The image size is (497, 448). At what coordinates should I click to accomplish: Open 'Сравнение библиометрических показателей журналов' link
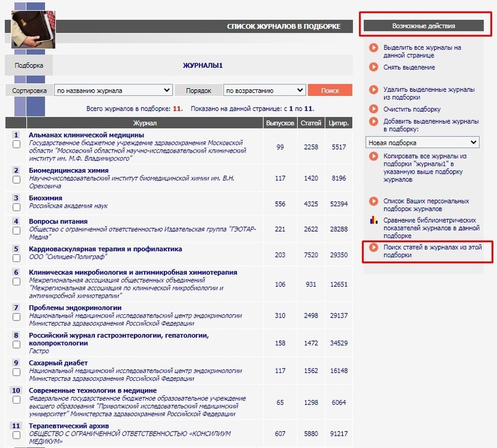(x=431, y=228)
